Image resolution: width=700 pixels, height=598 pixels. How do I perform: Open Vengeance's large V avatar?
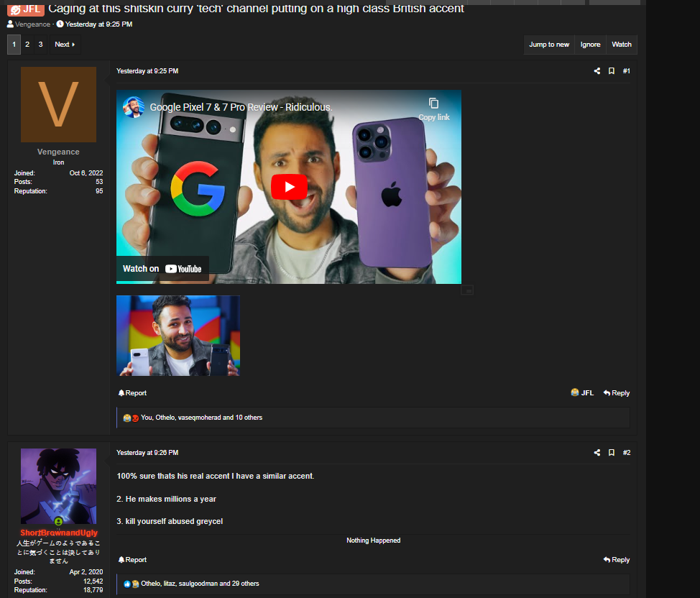coord(58,104)
